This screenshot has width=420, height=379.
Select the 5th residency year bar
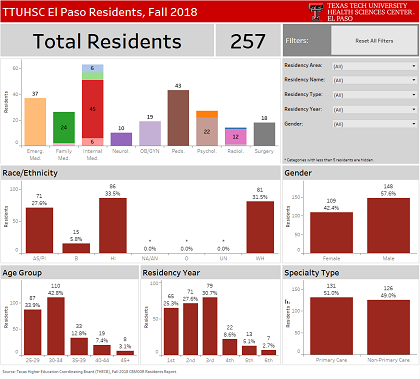[249, 350]
